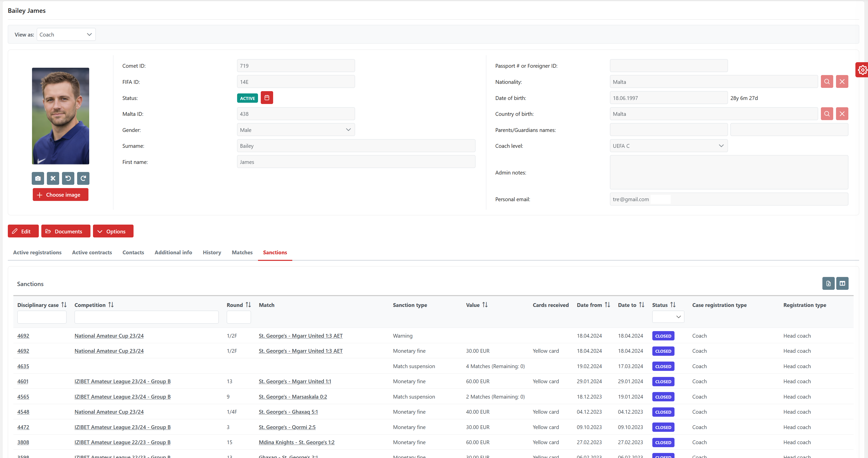Toggle sorting by Value column
This screenshot has width=868, height=458.
coord(485,305)
